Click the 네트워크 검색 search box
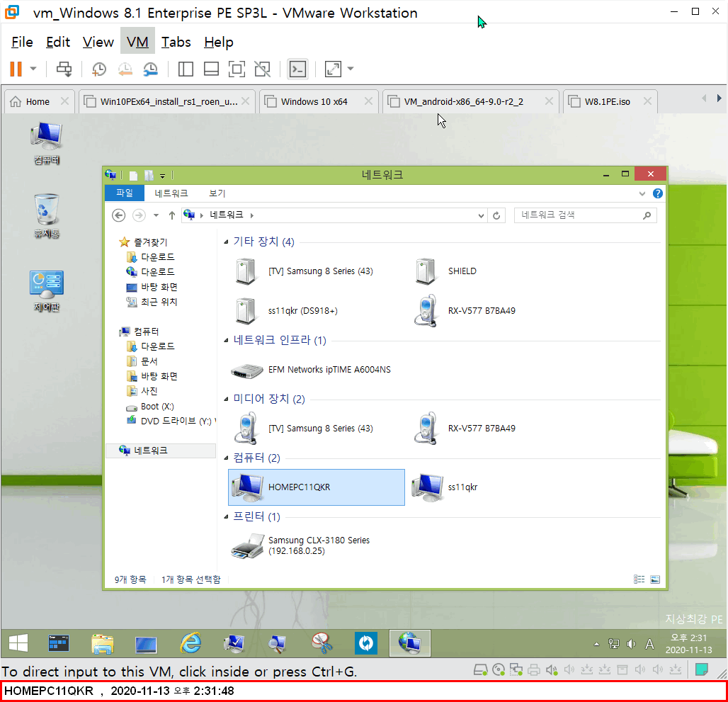Image resolution: width=728 pixels, height=702 pixels. 585,215
